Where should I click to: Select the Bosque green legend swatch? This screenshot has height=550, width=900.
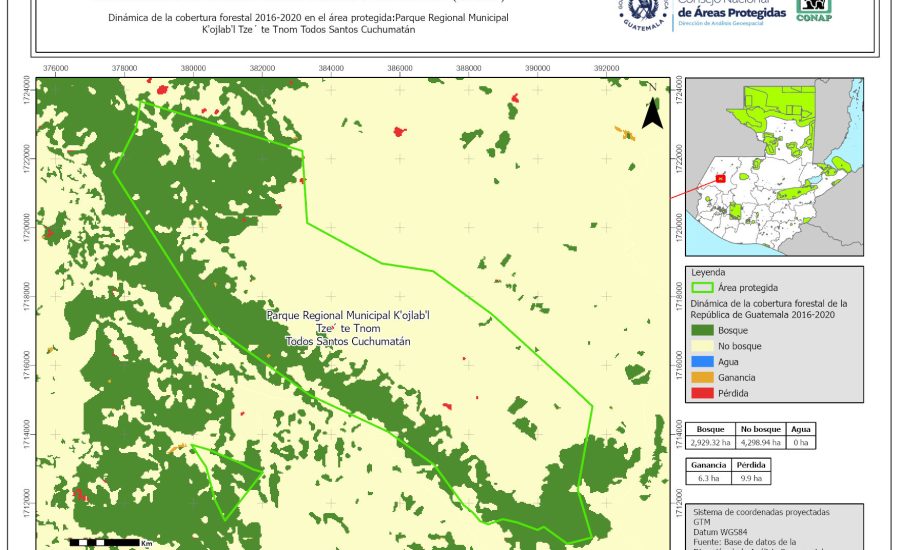tap(704, 330)
